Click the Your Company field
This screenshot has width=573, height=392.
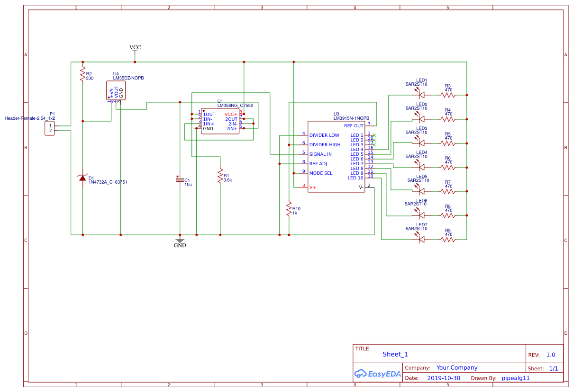click(x=458, y=367)
